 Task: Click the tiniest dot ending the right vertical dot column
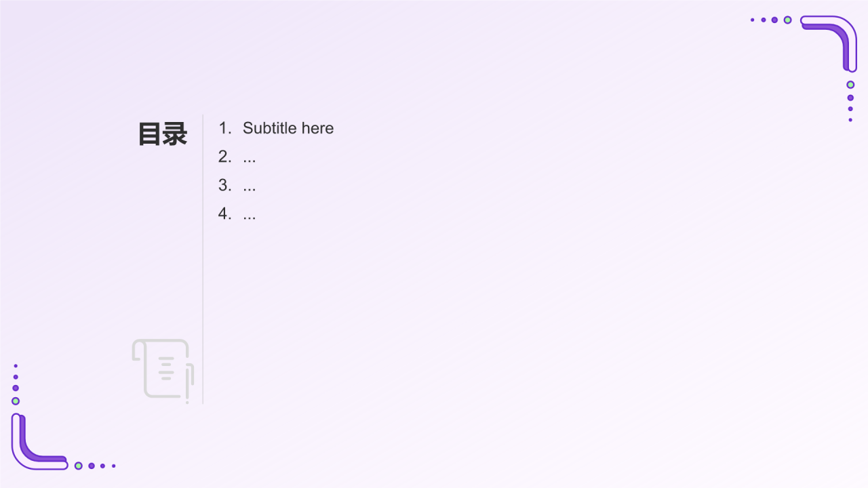pos(850,120)
